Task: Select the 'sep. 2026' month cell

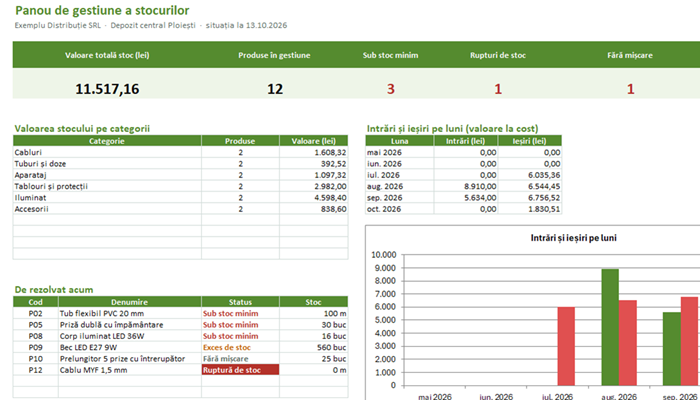Action: click(x=400, y=197)
